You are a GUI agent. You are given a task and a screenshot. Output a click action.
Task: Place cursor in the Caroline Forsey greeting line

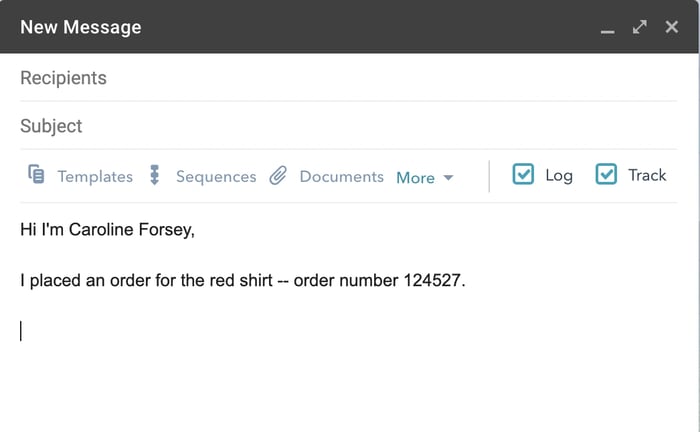tap(108, 231)
